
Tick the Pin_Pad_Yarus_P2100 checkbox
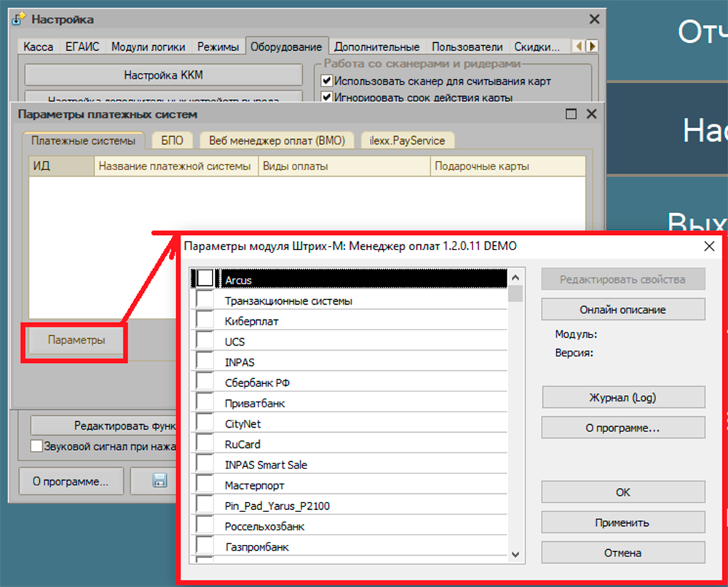(205, 504)
